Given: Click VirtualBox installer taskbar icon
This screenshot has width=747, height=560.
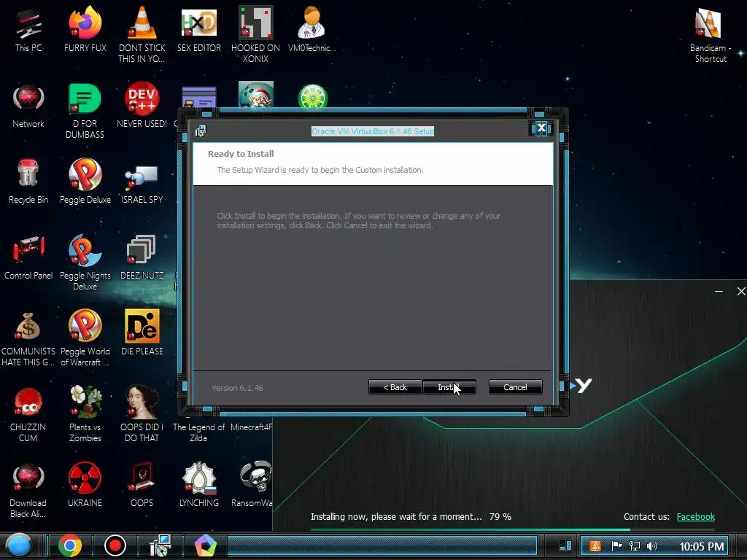Looking at the screenshot, I should (160, 545).
